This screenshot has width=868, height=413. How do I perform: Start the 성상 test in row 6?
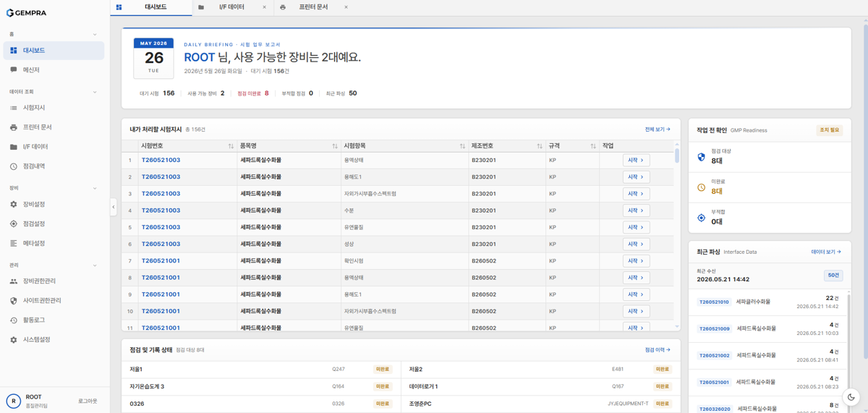coord(636,244)
